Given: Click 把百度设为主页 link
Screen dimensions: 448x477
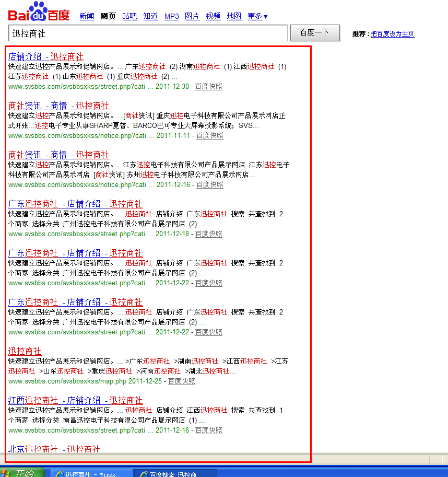Looking at the screenshot, I should point(392,34).
